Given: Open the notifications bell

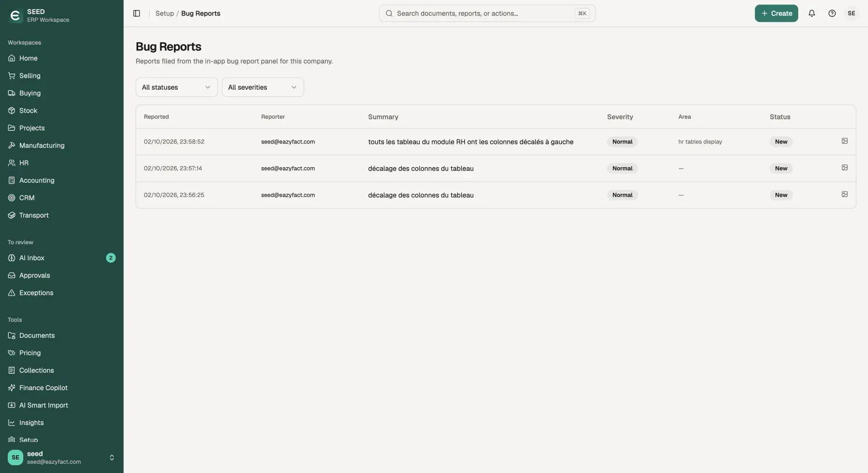Looking at the screenshot, I should tap(812, 14).
